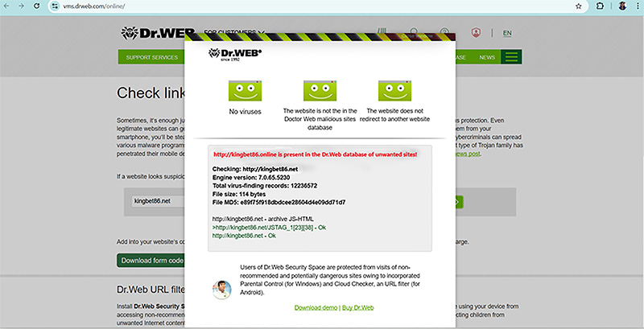Click smiley above malicious sites database text
The height and width of the screenshot is (329, 644).
(320, 91)
